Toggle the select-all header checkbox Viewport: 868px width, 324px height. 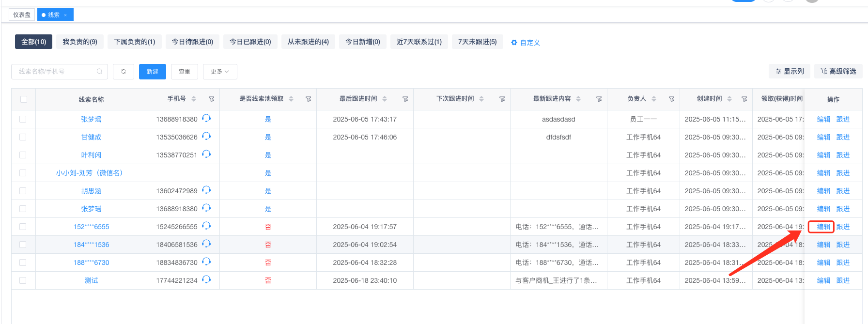[24, 99]
